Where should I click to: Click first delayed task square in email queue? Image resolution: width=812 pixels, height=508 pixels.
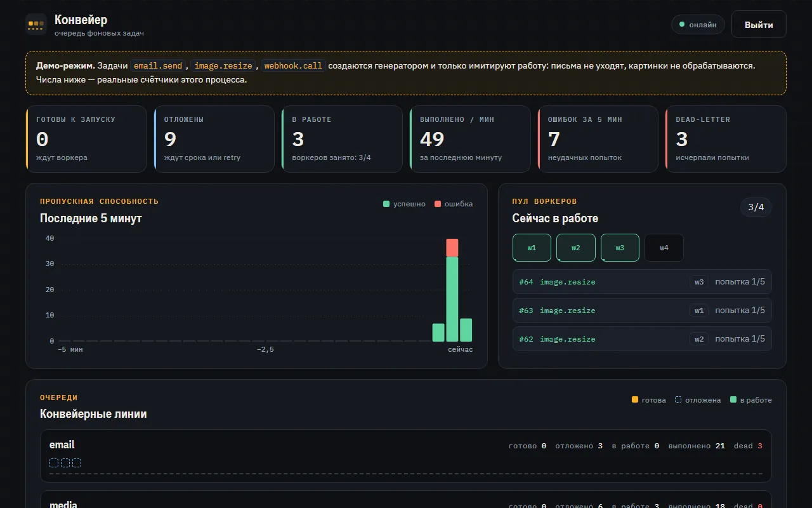coord(54,463)
